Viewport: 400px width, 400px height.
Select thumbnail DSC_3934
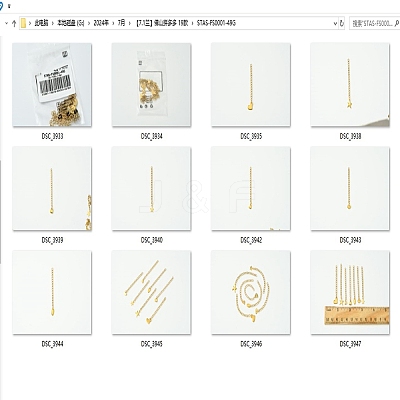pos(151,85)
